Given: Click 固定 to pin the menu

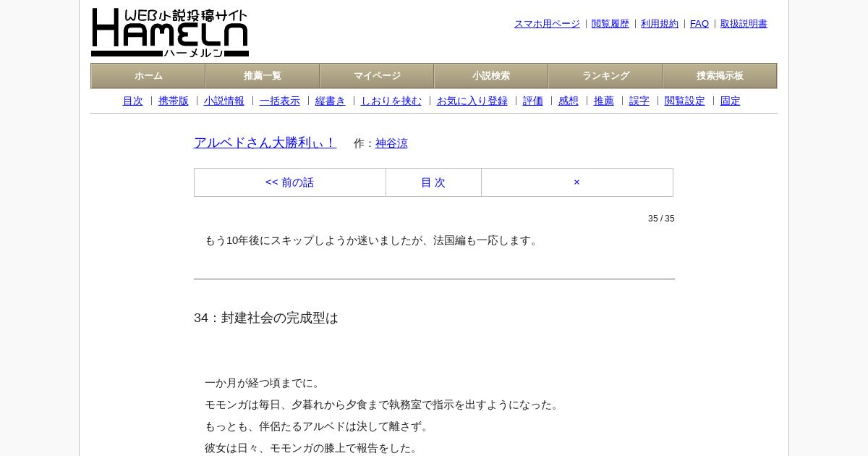Looking at the screenshot, I should click(x=731, y=101).
